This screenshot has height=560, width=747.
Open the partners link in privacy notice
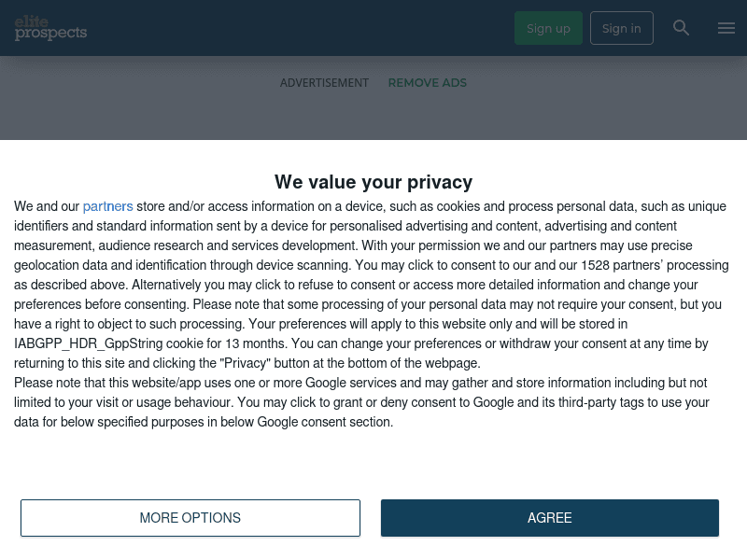click(x=107, y=206)
